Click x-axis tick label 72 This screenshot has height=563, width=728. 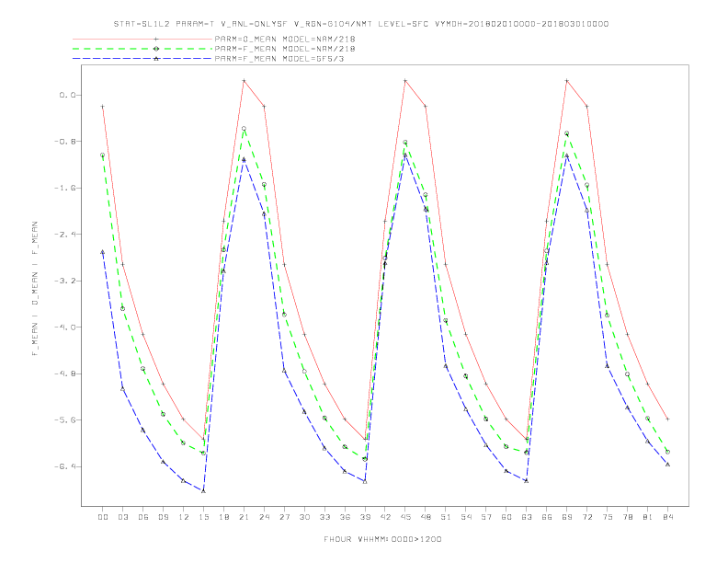(x=586, y=517)
